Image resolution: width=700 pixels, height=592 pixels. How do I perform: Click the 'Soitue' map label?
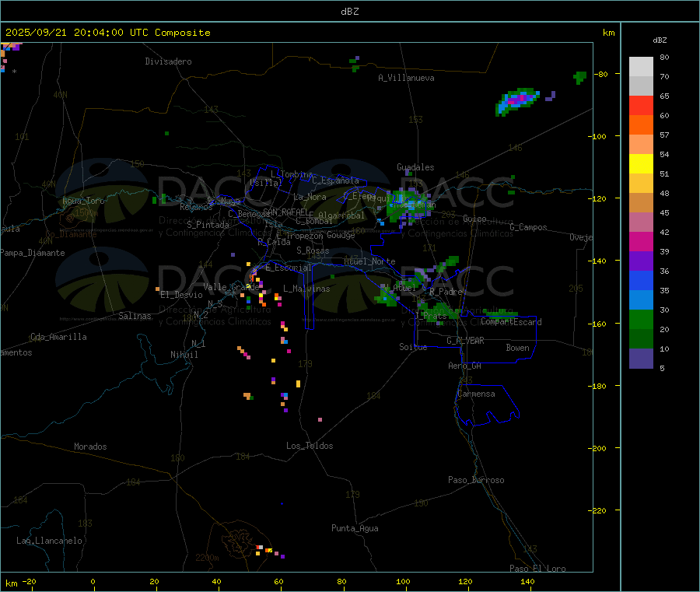[413, 347]
